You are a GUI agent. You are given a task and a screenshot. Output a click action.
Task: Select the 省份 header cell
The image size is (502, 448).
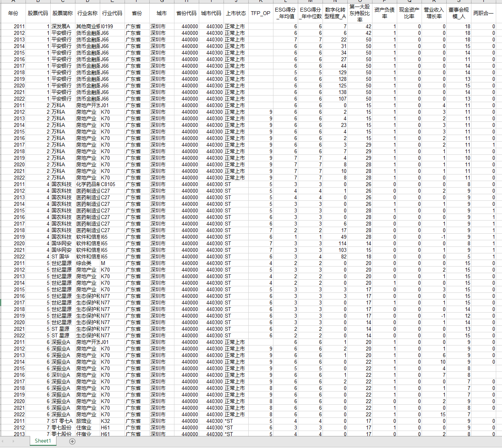point(137,13)
